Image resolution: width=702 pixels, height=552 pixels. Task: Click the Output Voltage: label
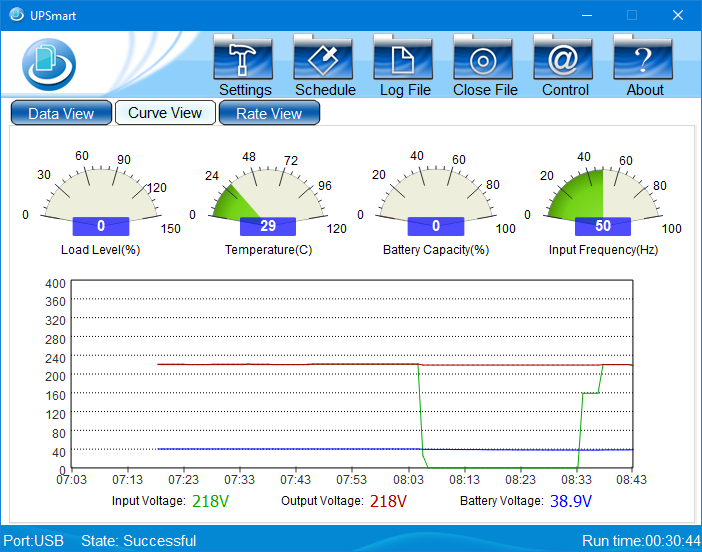point(322,501)
